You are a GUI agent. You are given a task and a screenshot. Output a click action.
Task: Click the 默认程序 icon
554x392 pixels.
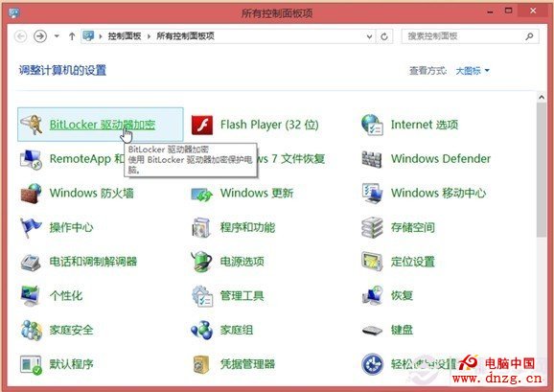pos(31,365)
